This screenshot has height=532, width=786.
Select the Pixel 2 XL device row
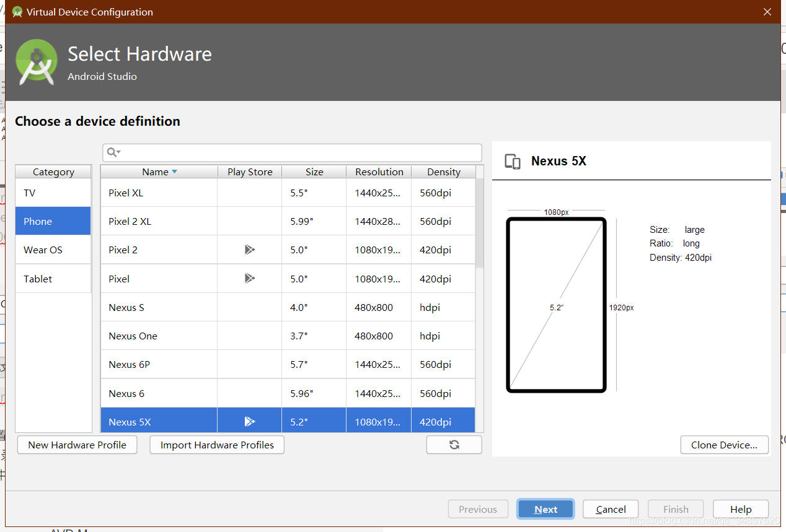[288, 221]
